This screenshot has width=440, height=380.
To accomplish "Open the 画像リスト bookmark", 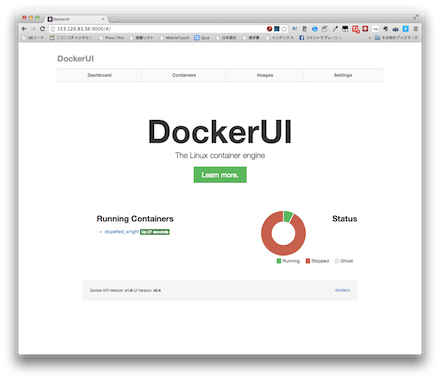I will 141,38.
